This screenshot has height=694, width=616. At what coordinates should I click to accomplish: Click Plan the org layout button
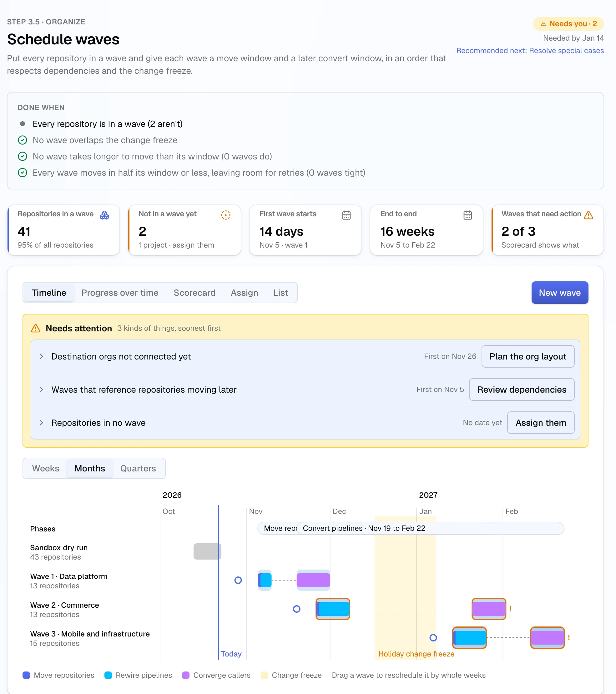point(528,356)
